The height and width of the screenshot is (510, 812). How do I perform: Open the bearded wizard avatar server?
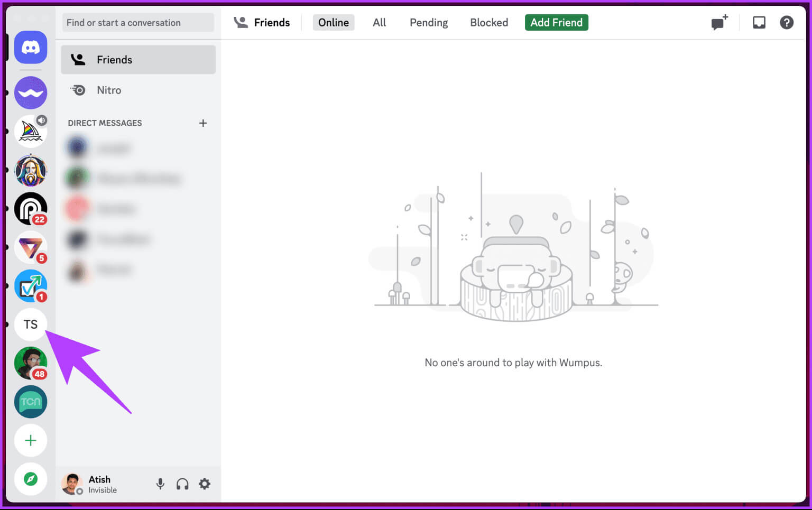pos(31,170)
